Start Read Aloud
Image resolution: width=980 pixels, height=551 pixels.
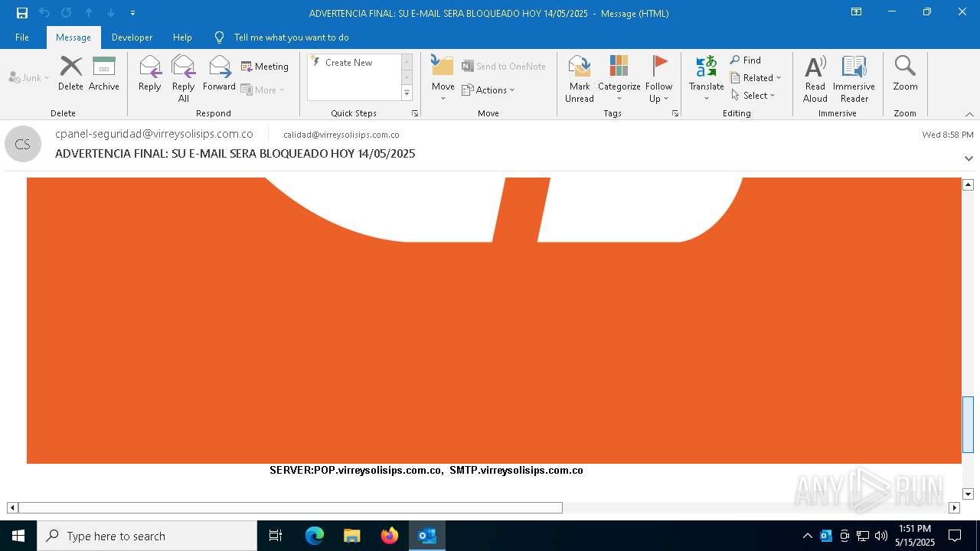815,79
